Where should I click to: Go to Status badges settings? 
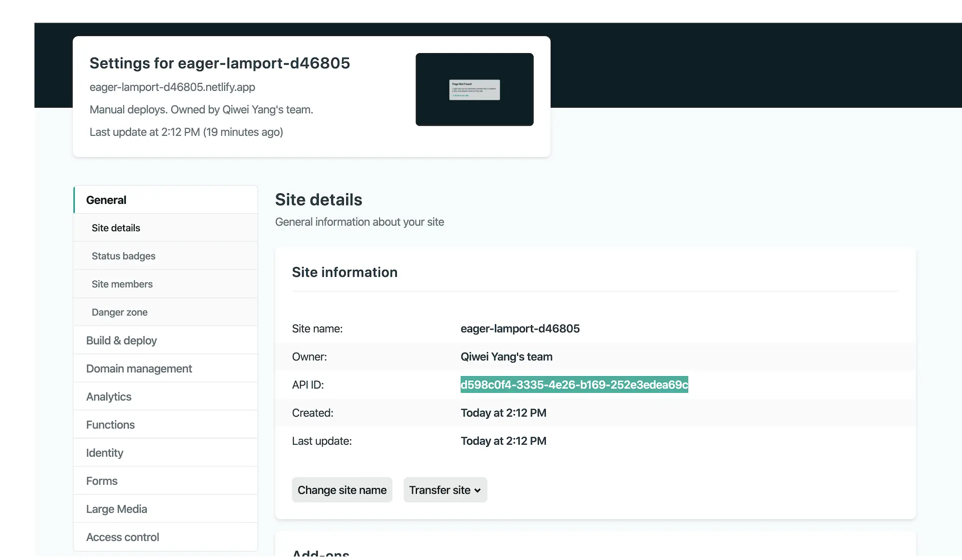[123, 256]
